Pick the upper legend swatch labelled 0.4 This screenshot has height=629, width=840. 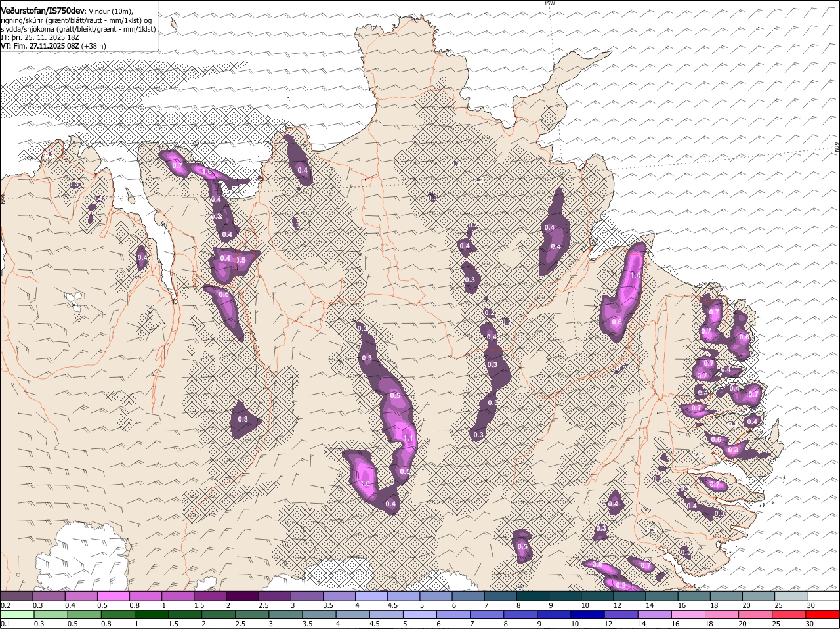point(81,596)
